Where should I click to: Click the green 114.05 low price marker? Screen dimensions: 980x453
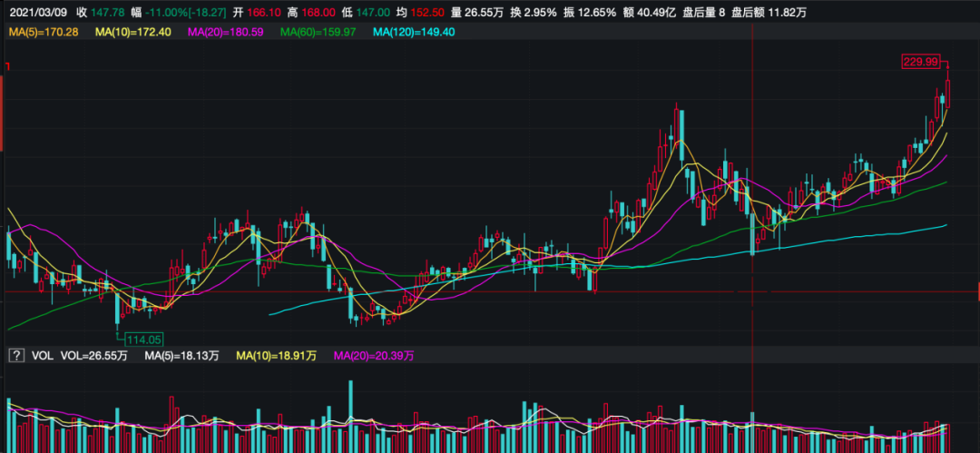143,340
